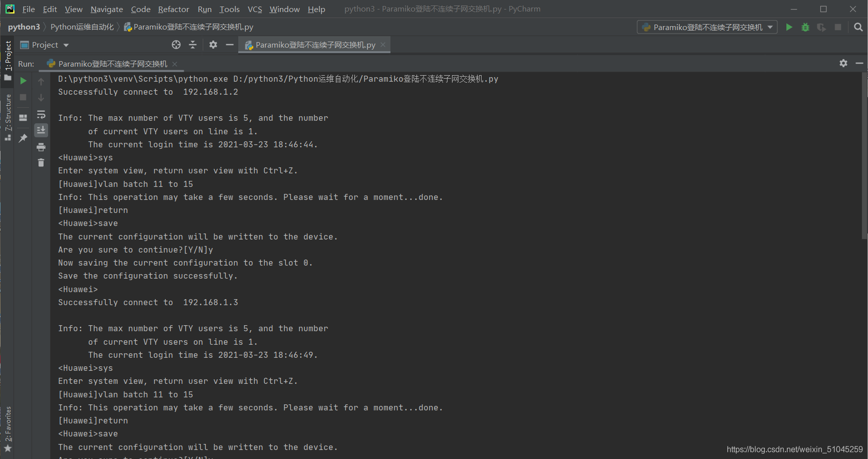The image size is (868, 459).
Task: Switch to the Paramiko登陆不连续子网交换机.py editor tab
Action: pyautogui.click(x=310, y=45)
